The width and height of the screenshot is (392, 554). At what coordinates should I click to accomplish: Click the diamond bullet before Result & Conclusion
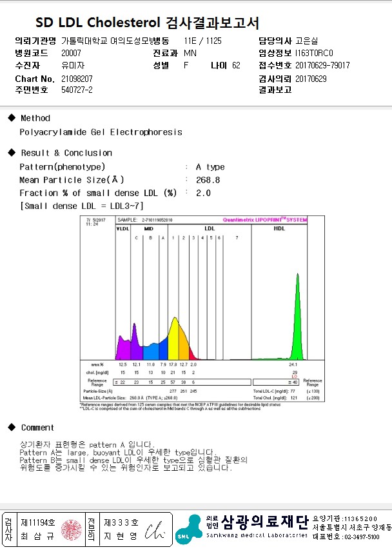click(12, 153)
